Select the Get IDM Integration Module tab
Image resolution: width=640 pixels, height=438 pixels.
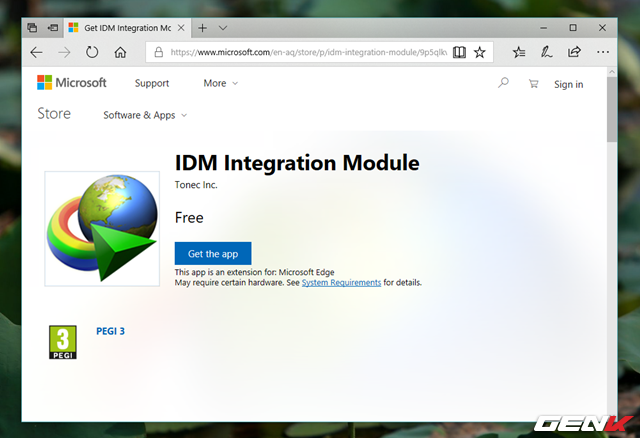[127, 28]
